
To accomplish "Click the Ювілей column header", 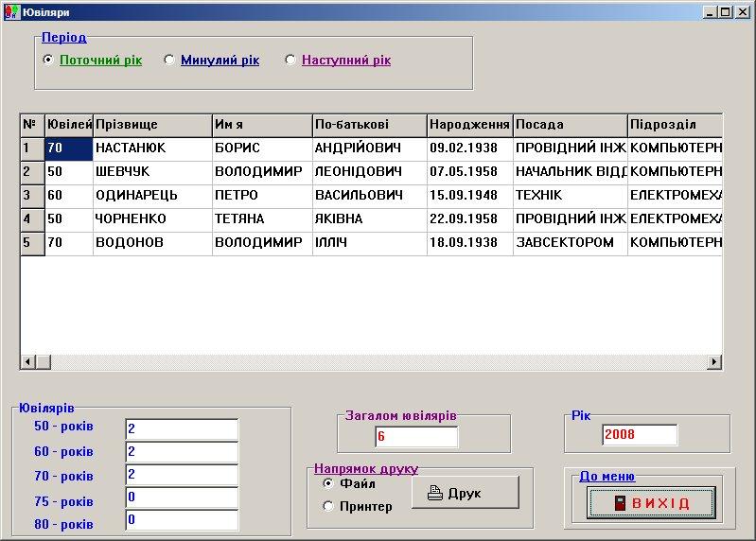I will (69, 125).
